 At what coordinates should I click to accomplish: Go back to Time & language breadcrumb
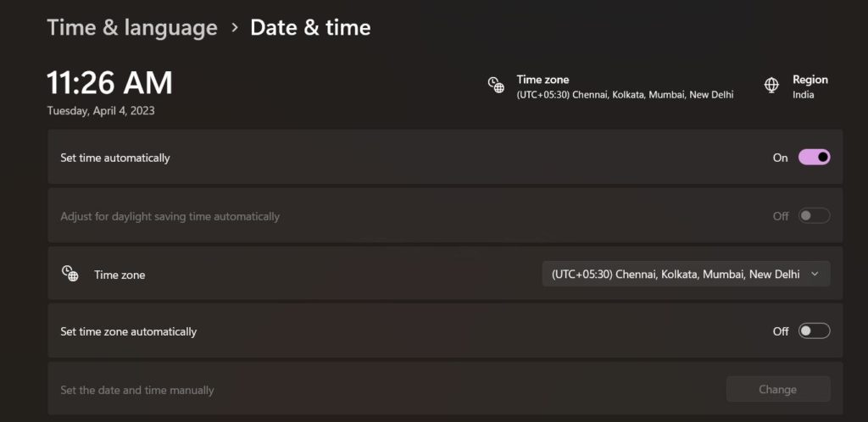(x=132, y=28)
